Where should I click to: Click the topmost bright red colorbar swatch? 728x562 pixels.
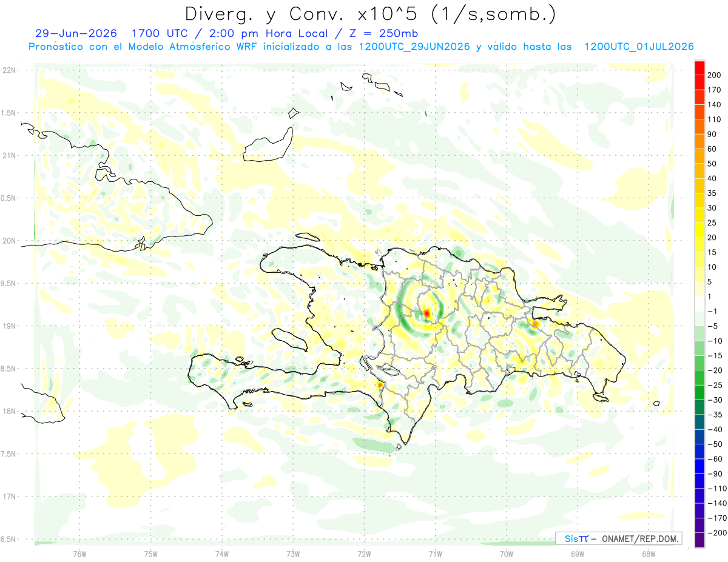coord(699,68)
